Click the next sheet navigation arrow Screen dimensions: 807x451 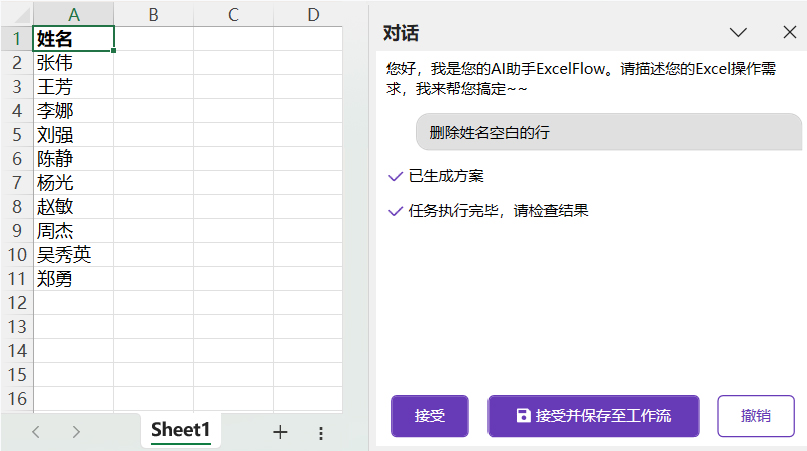76,432
